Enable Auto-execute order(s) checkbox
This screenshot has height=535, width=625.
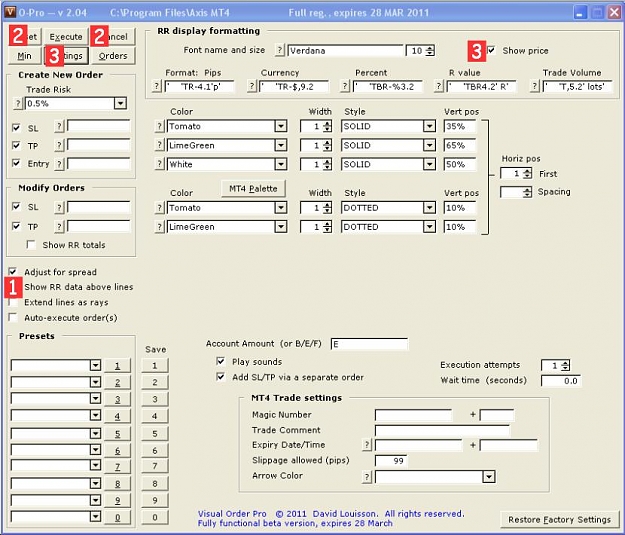tap(13, 317)
